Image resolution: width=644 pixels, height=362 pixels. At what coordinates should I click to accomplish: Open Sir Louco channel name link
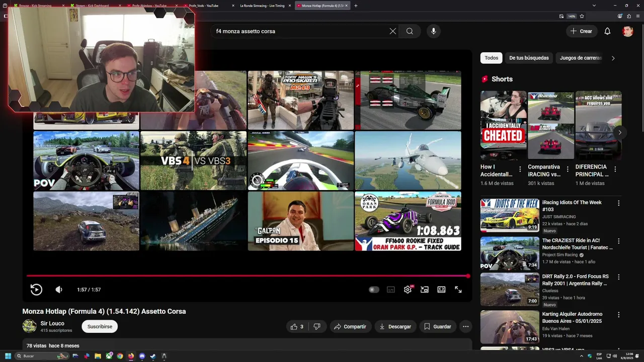[52, 323]
